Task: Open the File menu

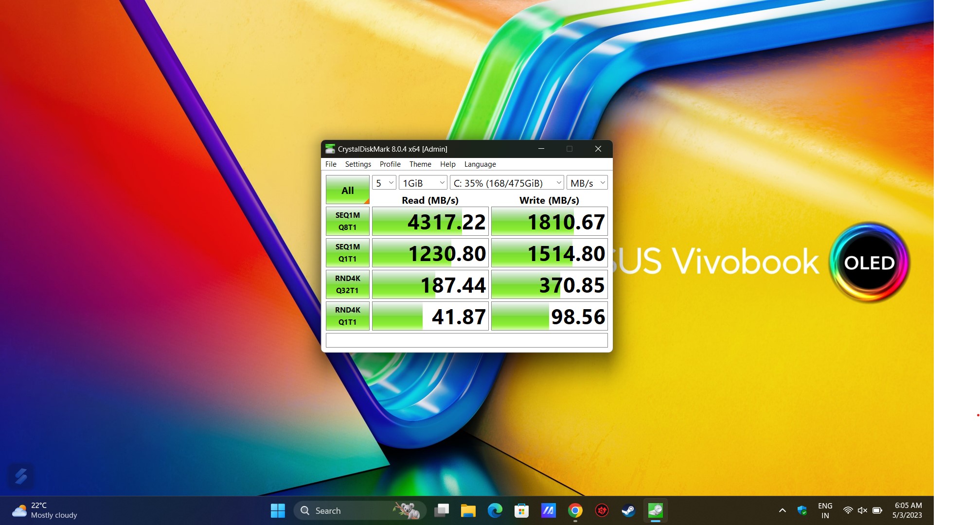Action: (331, 164)
